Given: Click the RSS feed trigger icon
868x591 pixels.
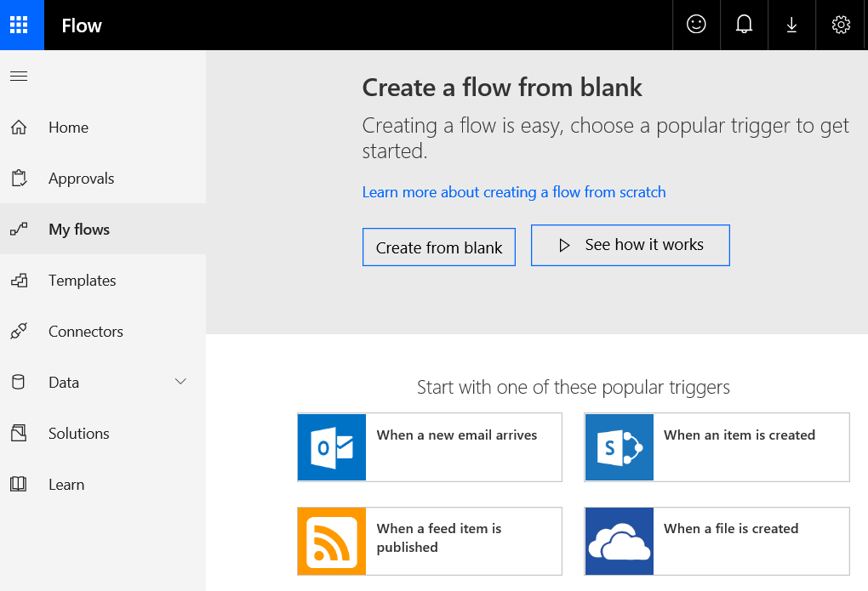Looking at the screenshot, I should click(332, 541).
